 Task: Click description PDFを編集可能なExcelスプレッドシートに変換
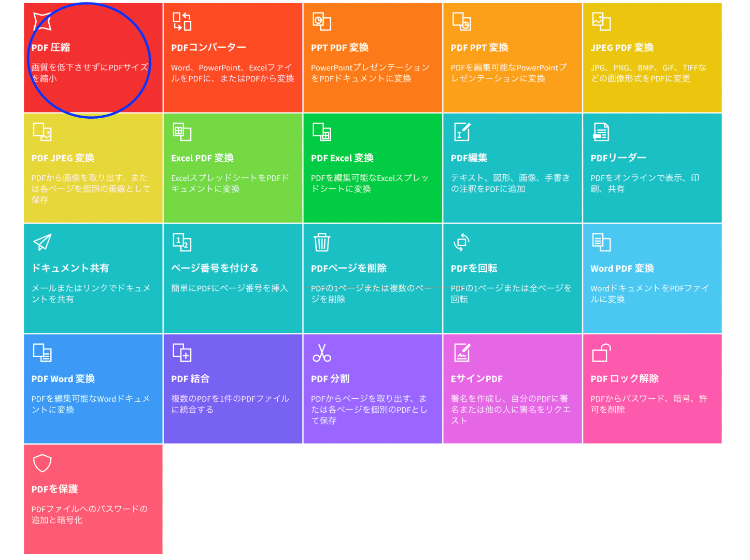pos(370,184)
